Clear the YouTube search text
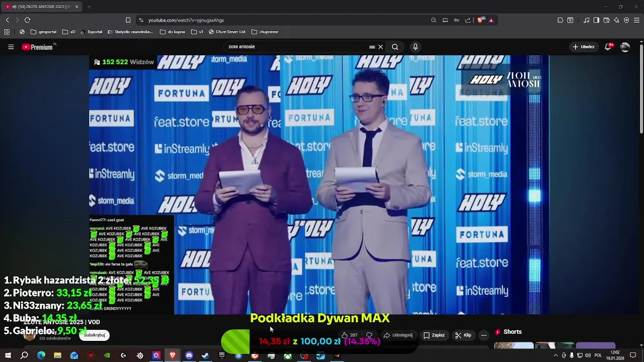 click(x=380, y=47)
